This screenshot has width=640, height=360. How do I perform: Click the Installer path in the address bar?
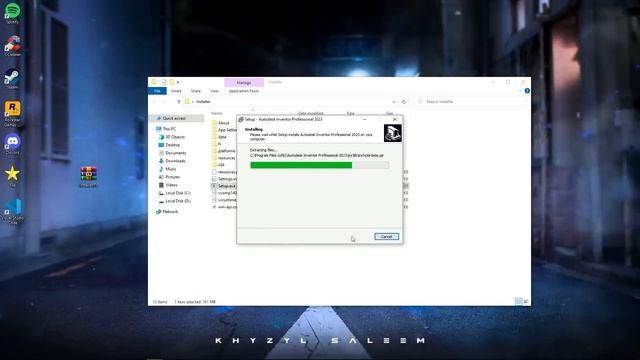[x=203, y=102]
